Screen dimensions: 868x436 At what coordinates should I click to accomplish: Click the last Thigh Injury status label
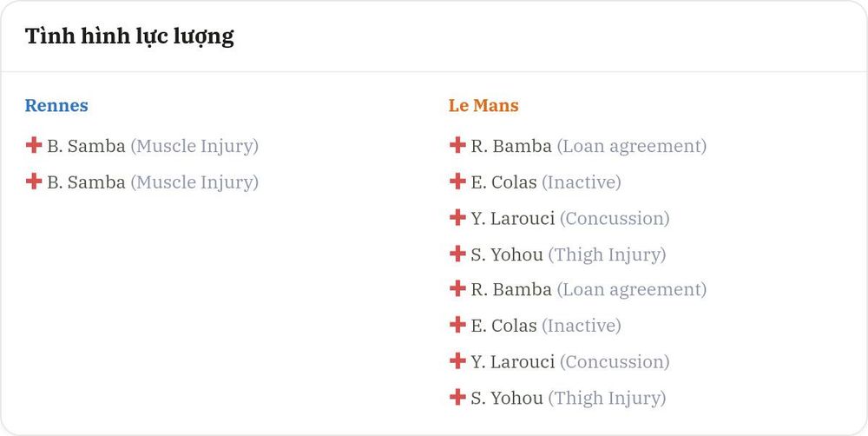point(608,399)
